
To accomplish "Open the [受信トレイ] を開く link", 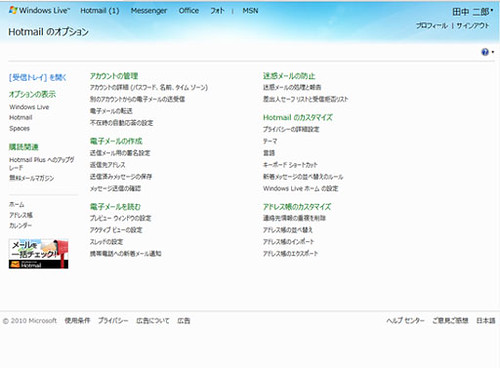I will tap(37, 78).
